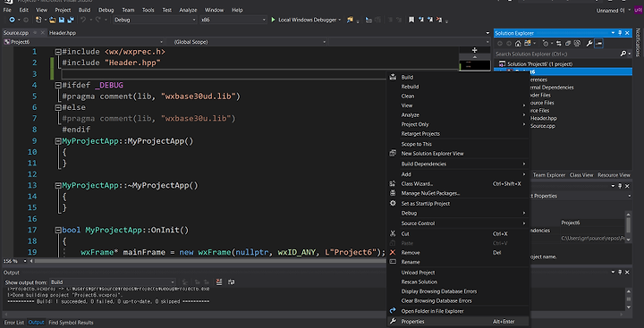Click the Save All toolbar icon
Image resolution: width=644 pixels, height=328 pixels.
click(71, 20)
